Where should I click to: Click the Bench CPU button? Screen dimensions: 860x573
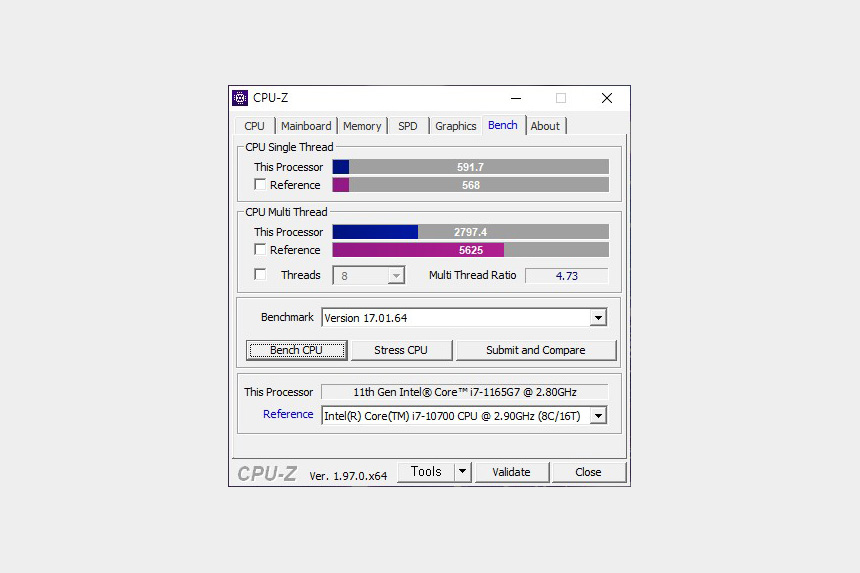[296, 350]
